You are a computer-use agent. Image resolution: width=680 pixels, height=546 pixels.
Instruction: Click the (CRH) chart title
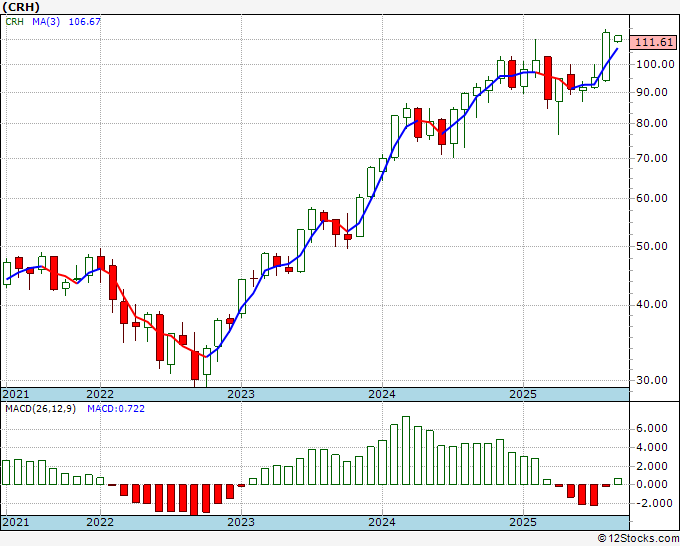click(21, 7)
